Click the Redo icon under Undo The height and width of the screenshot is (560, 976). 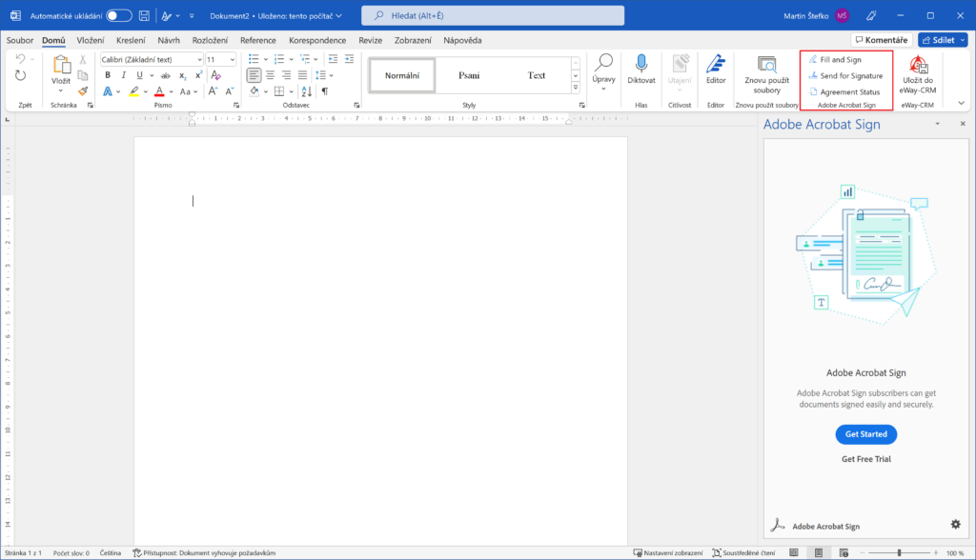tap(21, 75)
